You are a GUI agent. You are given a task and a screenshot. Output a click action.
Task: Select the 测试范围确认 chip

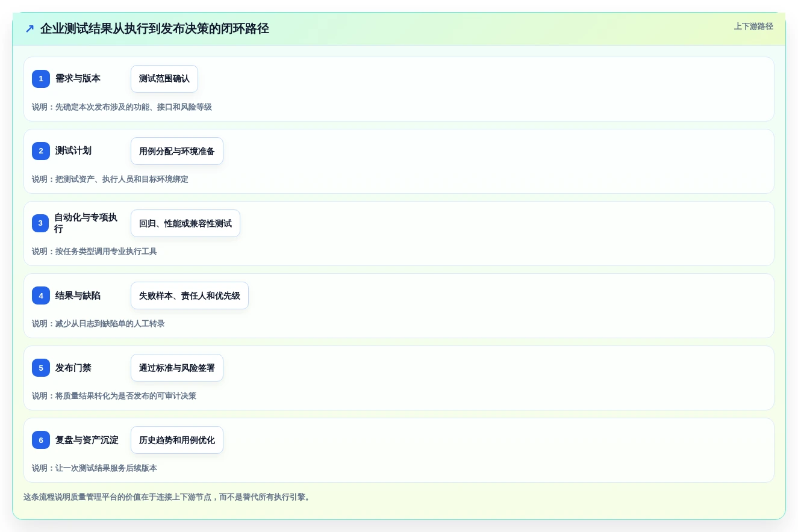164,79
